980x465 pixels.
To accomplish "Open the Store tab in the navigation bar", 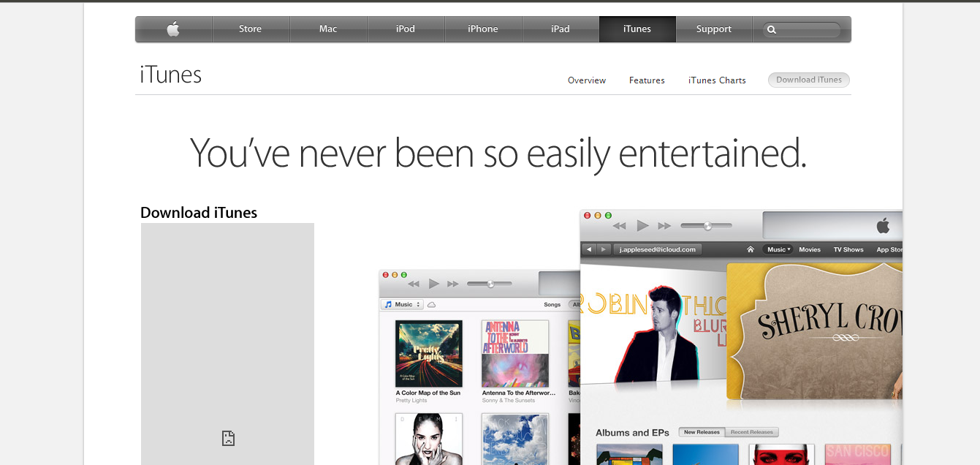I will coord(251,29).
